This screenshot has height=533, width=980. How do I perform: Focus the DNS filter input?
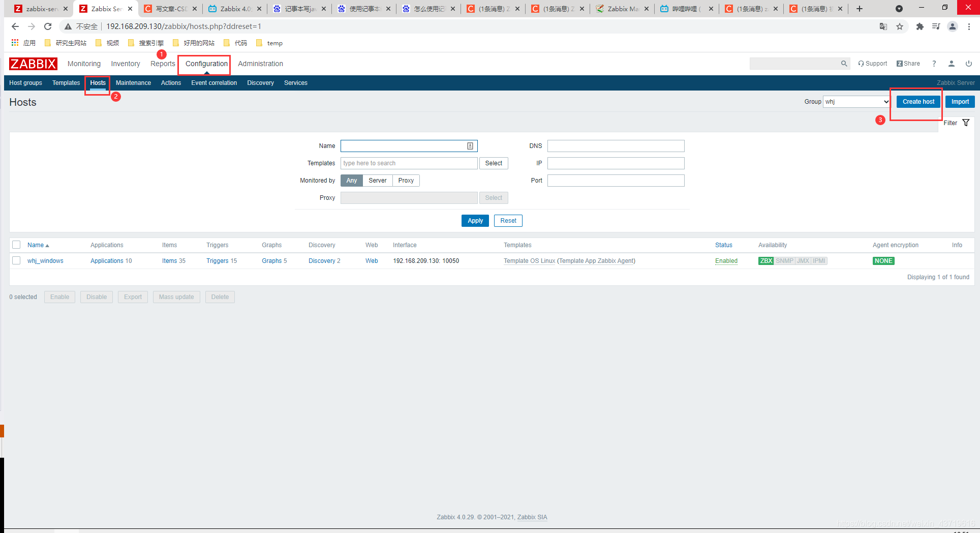[616, 146]
